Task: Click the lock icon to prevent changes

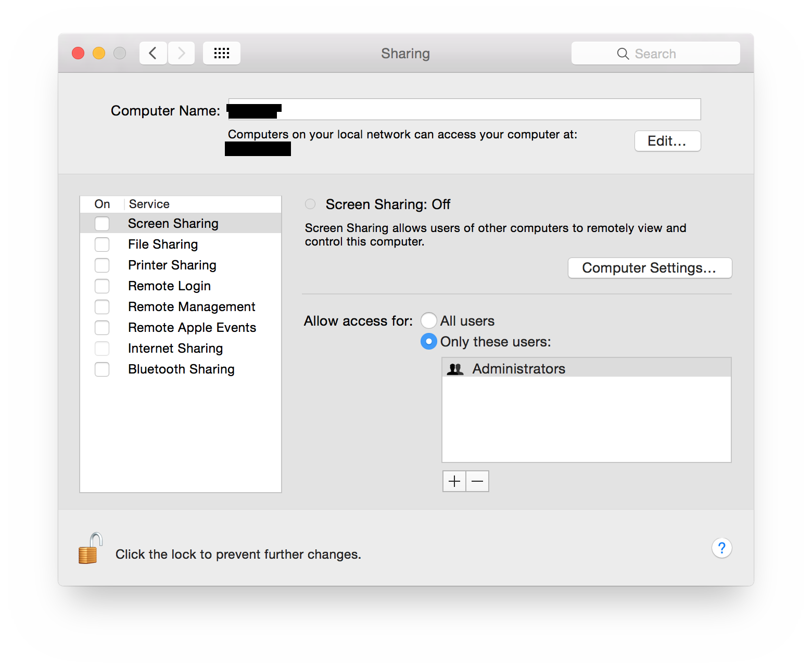Action: [90, 549]
